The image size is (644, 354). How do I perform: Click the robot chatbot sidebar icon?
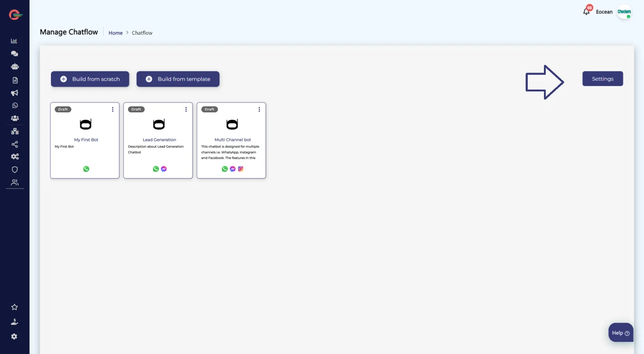15,66
